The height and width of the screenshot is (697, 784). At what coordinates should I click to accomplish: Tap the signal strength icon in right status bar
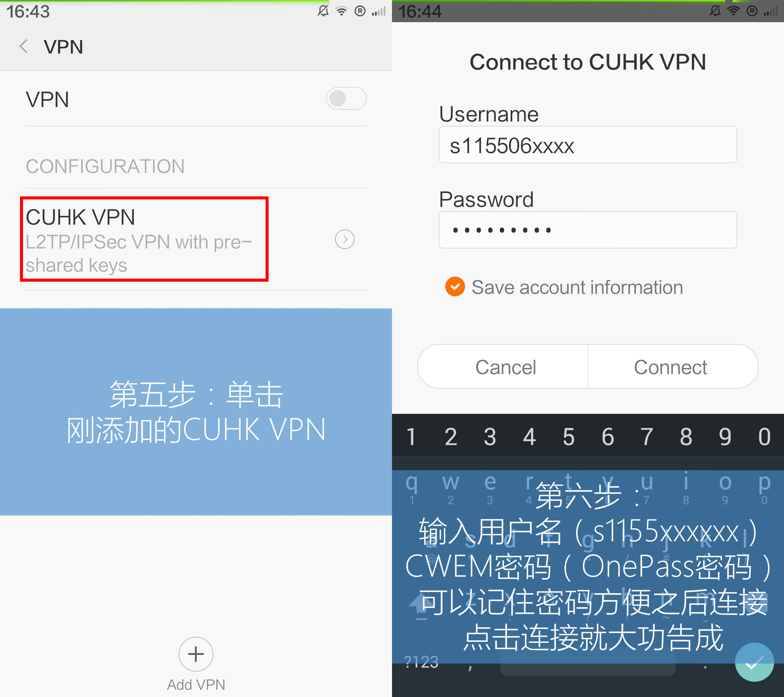point(770,11)
